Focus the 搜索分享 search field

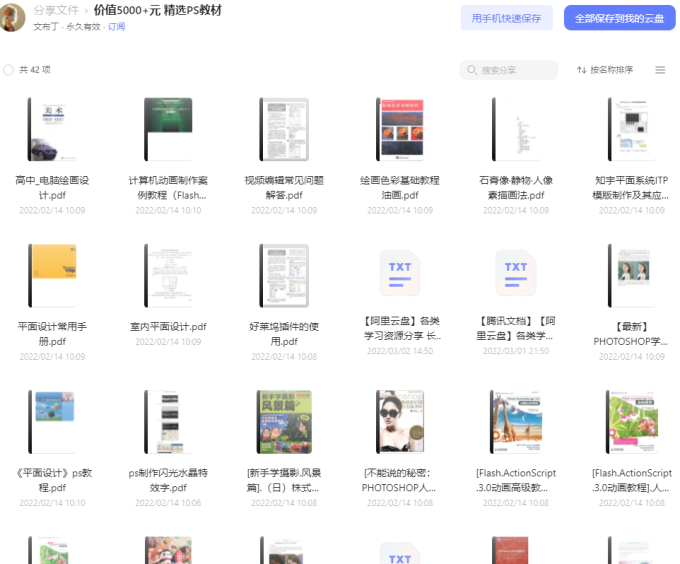(x=514, y=70)
